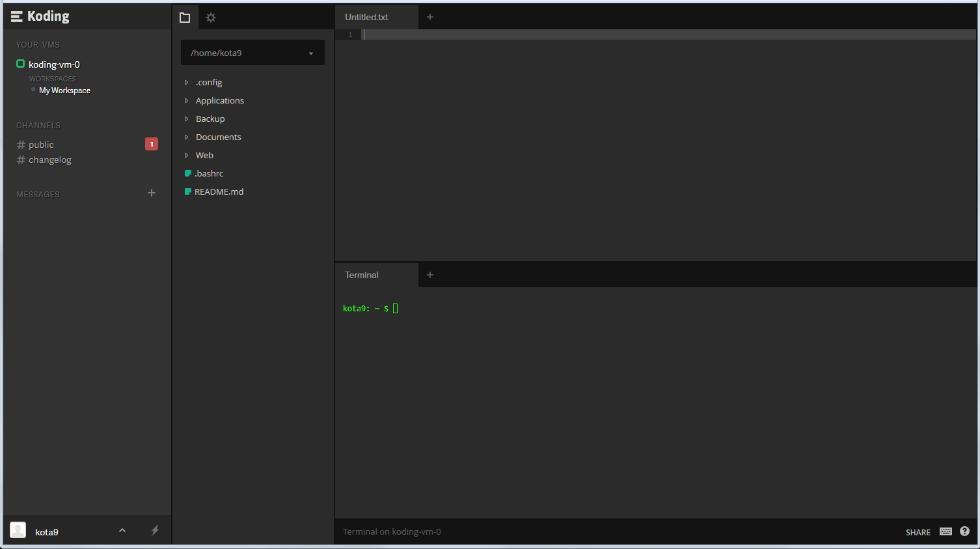The height and width of the screenshot is (549, 980).
Task: Click the SHARE button
Action: click(x=918, y=532)
